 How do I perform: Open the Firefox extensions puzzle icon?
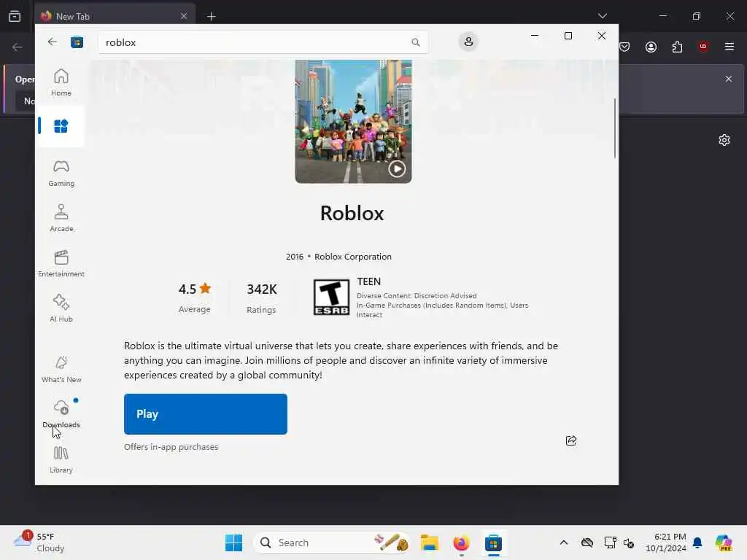point(677,47)
